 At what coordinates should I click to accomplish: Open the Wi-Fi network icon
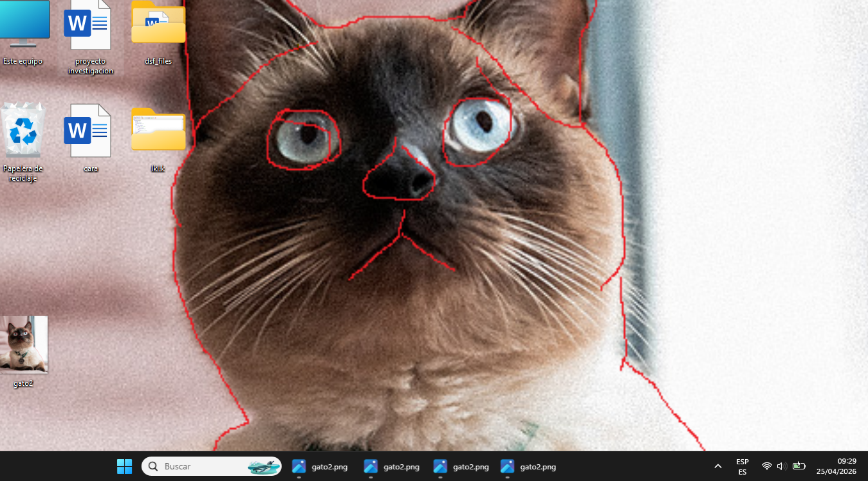(x=766, y=466)
